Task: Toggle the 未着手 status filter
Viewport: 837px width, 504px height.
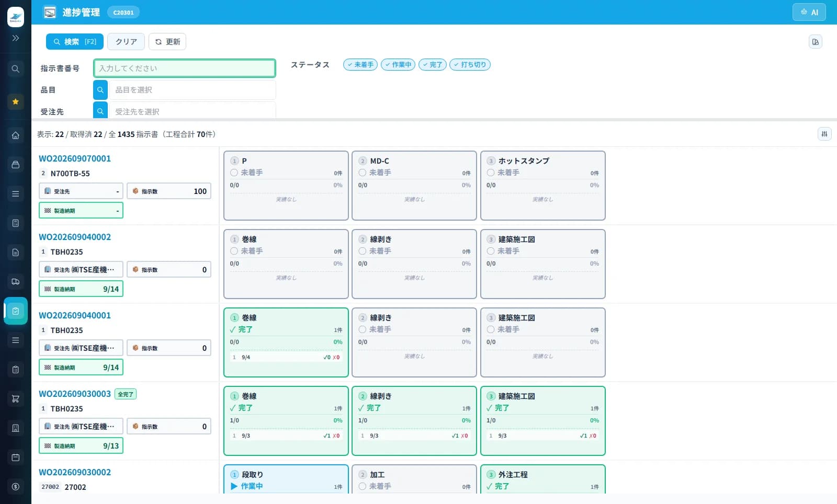Action: (360, 65)
